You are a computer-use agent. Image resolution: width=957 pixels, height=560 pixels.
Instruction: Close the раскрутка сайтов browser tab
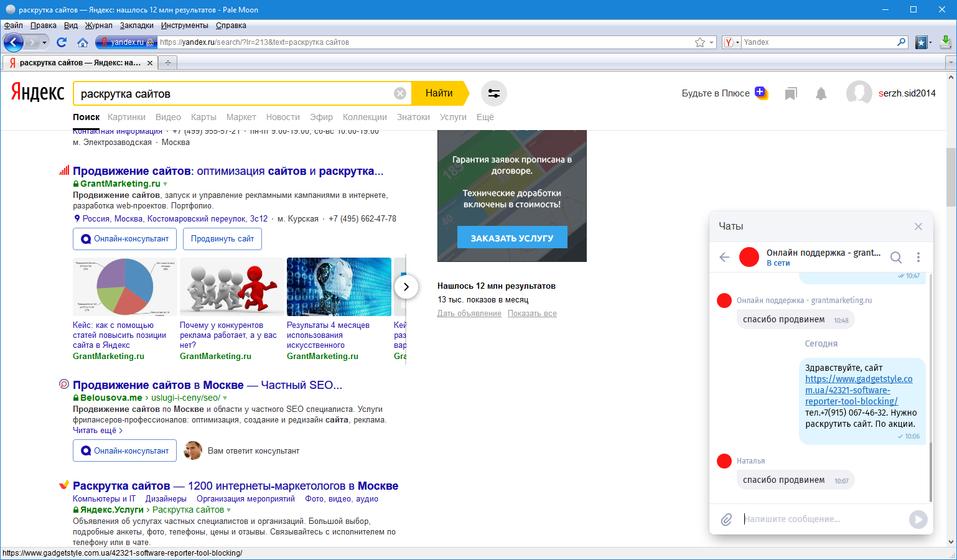coord(150,63)
